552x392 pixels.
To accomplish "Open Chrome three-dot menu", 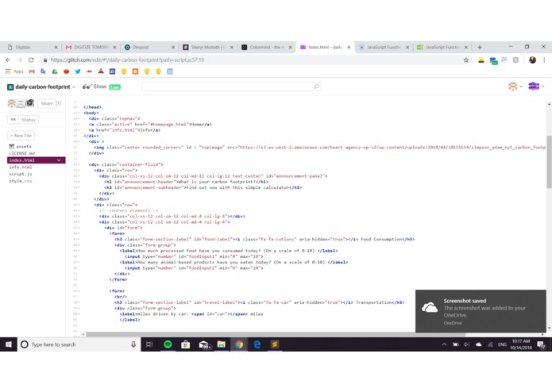I will click(x=544, y=60).
